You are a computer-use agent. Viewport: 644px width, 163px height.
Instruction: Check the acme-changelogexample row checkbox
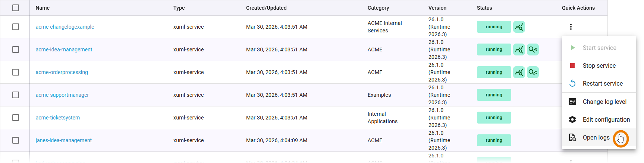tap(16, 27)
